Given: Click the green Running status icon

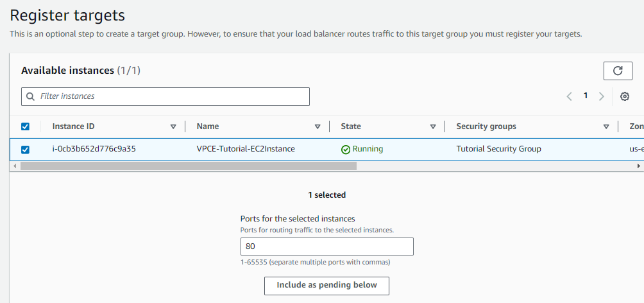Looking at the screenshot, I should point(346,149).
